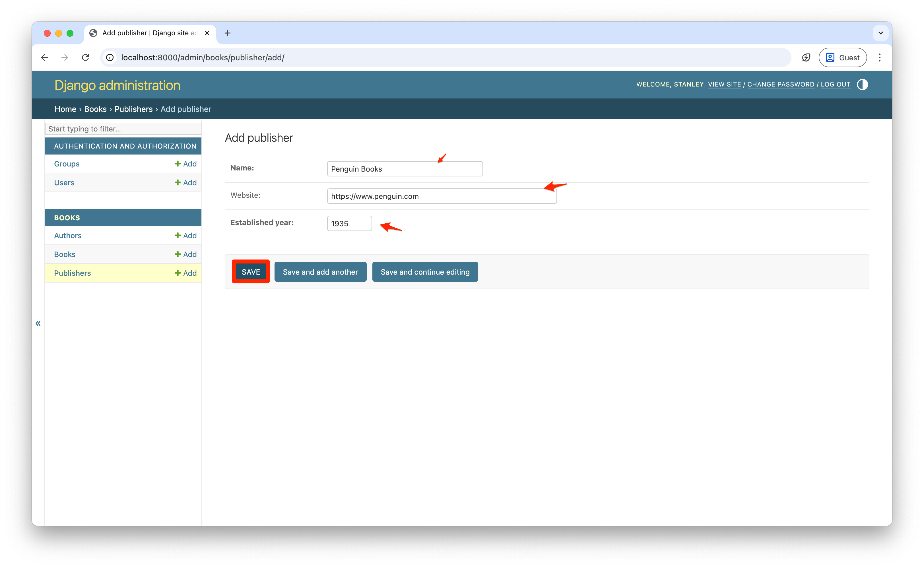
Task: Click the SAVE button
Action: (x=250, y=271)
